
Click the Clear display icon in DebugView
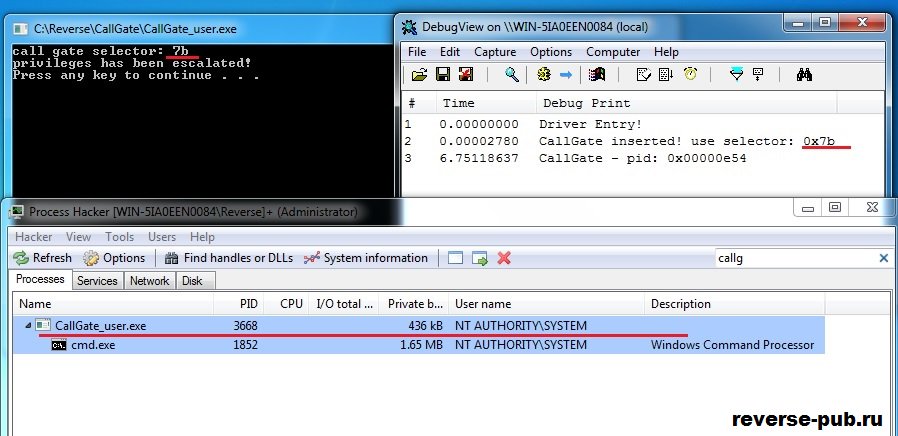point(466,74)
